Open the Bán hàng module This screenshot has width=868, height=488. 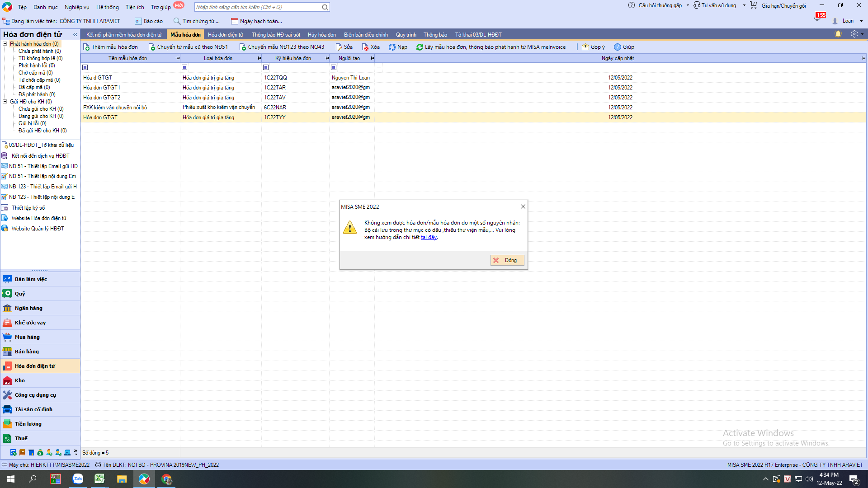[40, 352]
